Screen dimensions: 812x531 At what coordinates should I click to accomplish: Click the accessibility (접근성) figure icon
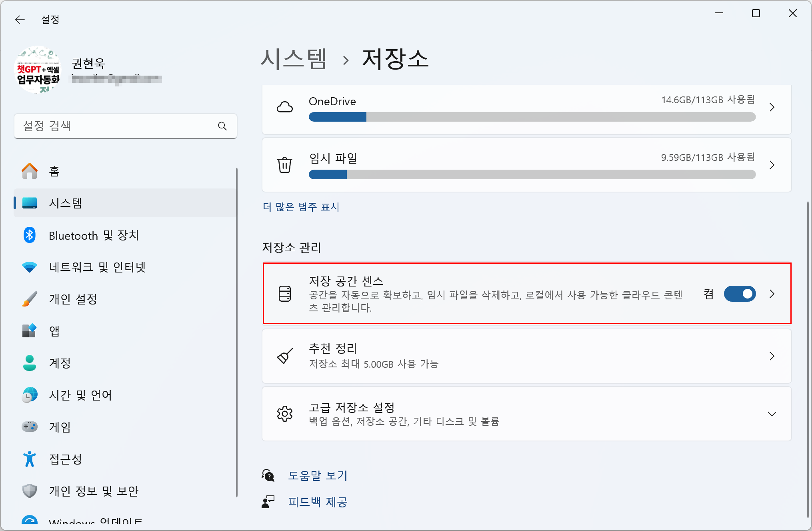pyautogui.click(x=29, y=459)
